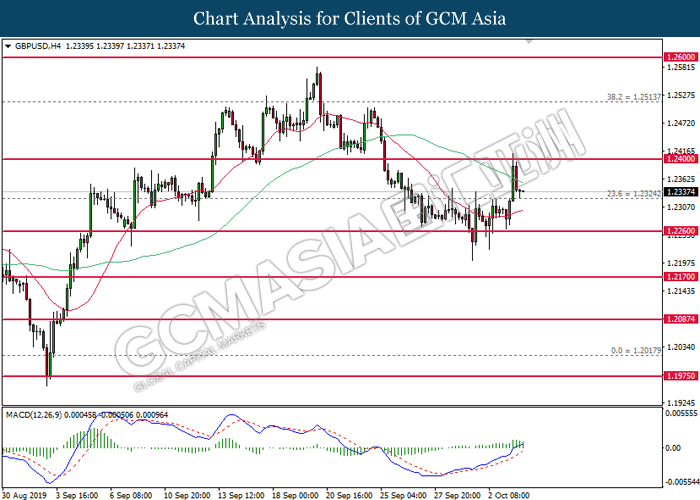This screenshot has height=500, width=700.
Task: Click the MACD scale value -0.005544
Action: point(681,482)
